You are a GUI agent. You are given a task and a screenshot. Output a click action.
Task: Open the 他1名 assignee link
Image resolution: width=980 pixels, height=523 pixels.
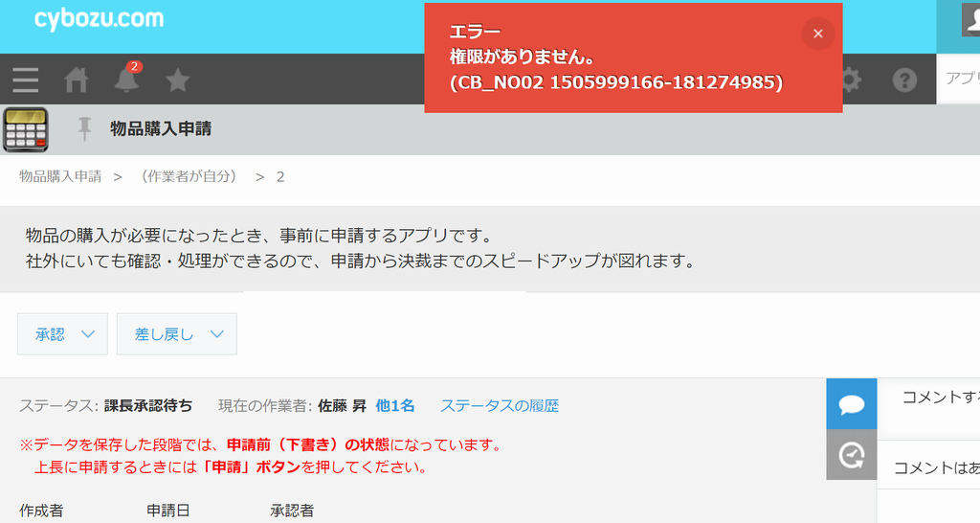point(394,406)
